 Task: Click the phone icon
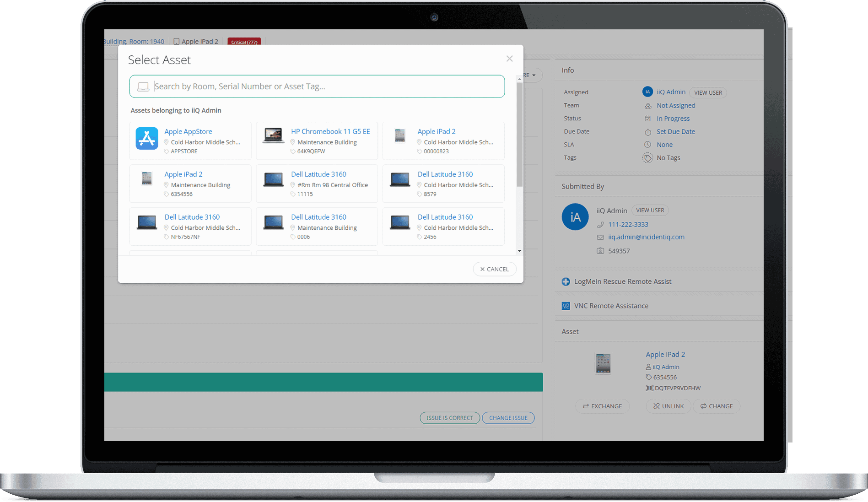click(x=600, y=225)
